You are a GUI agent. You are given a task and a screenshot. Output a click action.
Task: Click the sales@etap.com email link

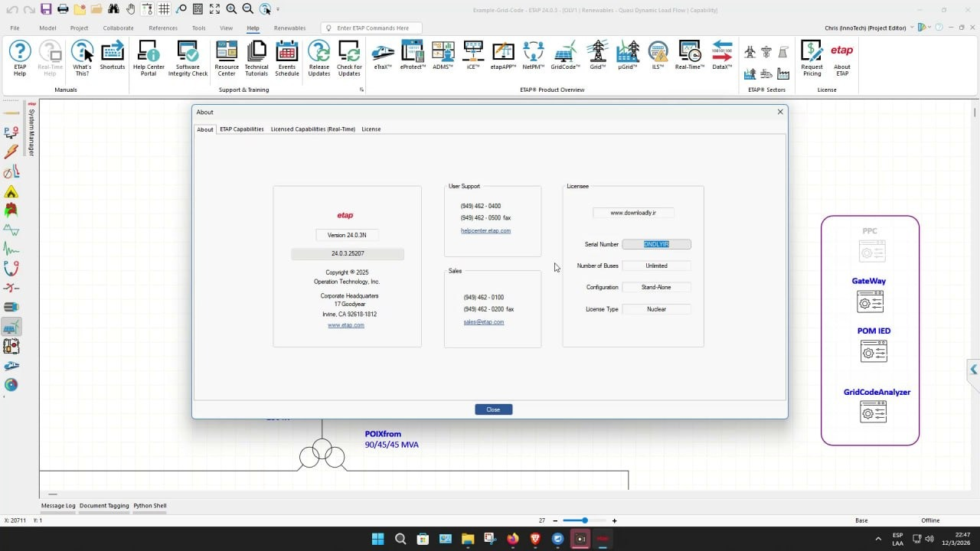pos(484,322)
